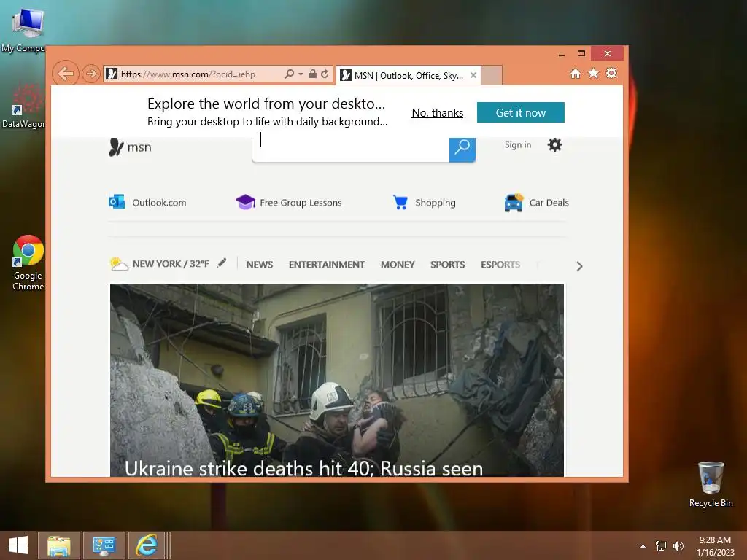Minimize the Internet Explorer window
The height and width of the screenshot is (560, 747).
coord(562,54)
